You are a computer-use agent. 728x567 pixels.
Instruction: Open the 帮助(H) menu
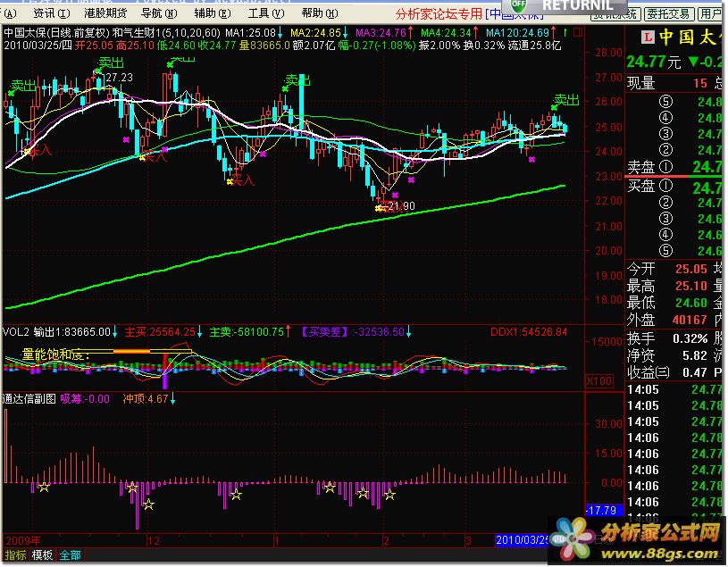click(320, 13)
